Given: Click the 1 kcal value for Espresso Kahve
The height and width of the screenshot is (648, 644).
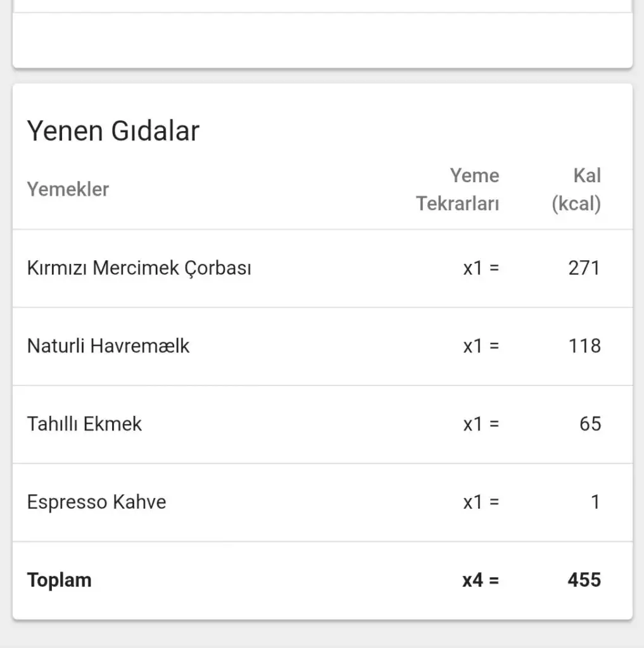Looking at the screenshot, I should 595,502.
